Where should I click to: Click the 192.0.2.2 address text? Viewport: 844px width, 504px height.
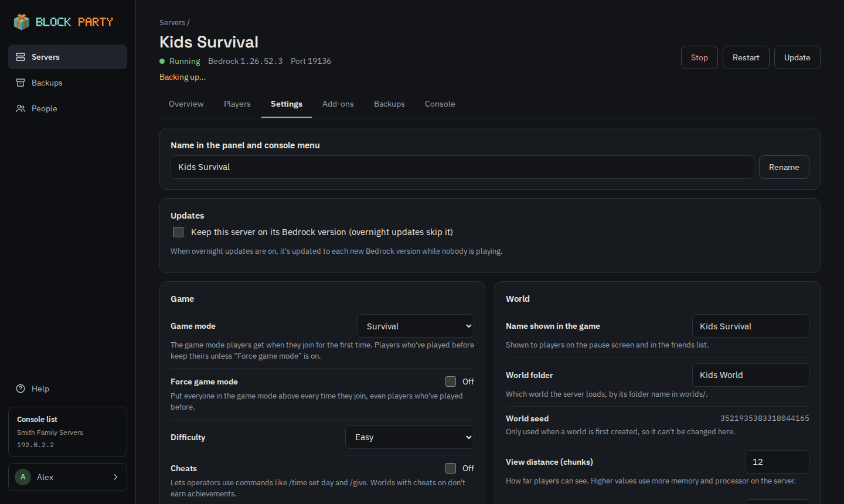(35, 445)
